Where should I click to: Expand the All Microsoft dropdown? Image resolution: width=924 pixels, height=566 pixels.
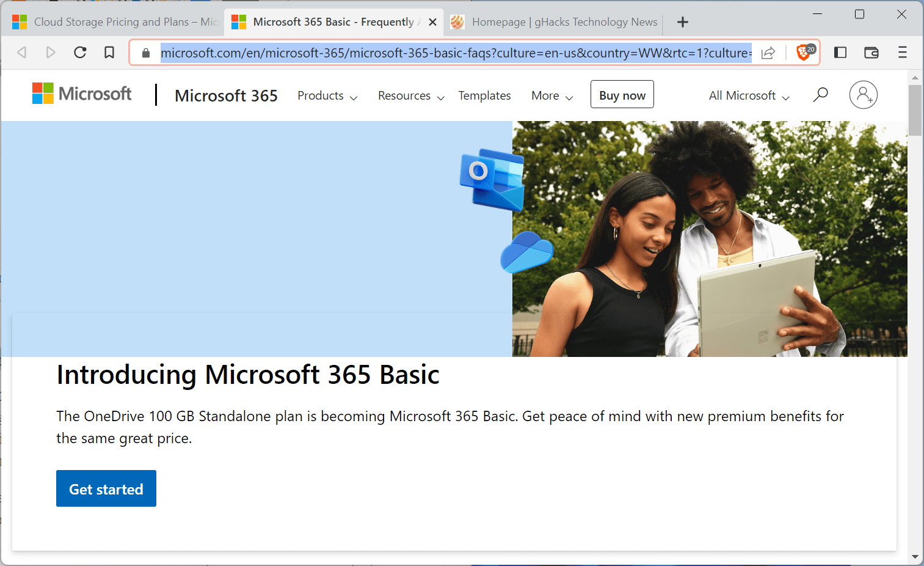[x=749, y=96]
